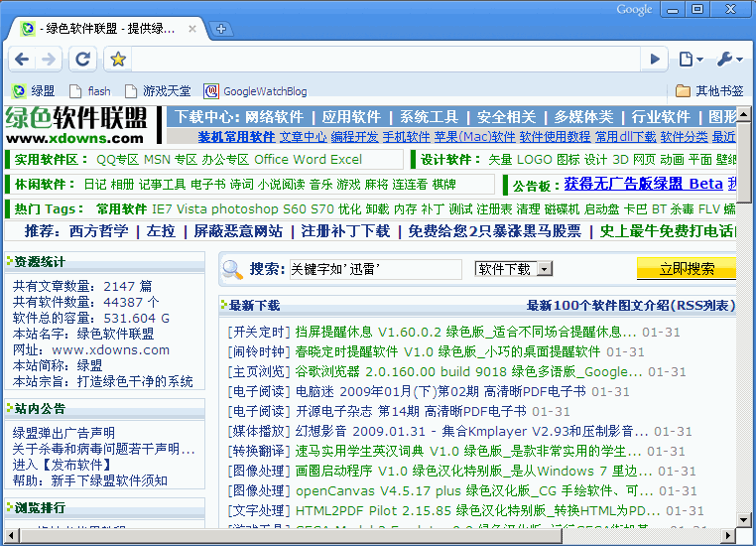Click the search keyword input field
This screenshot has width=756, height=546.
(x=376, y=269)
